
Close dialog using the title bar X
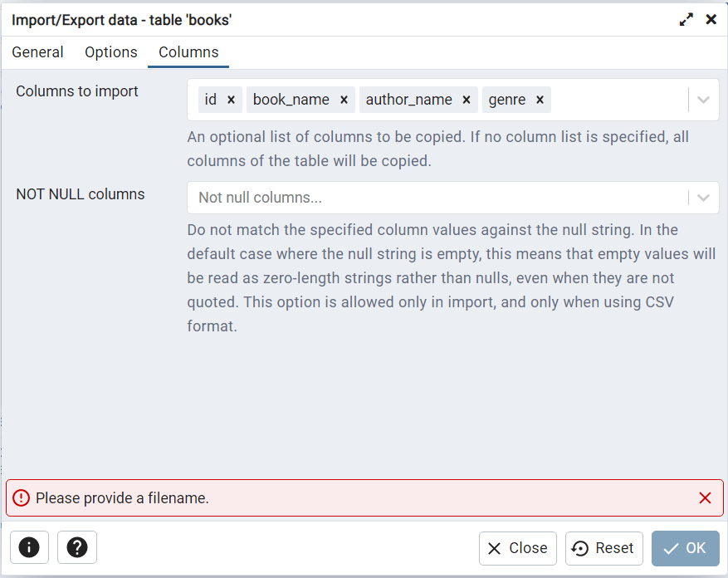point(711,19)
